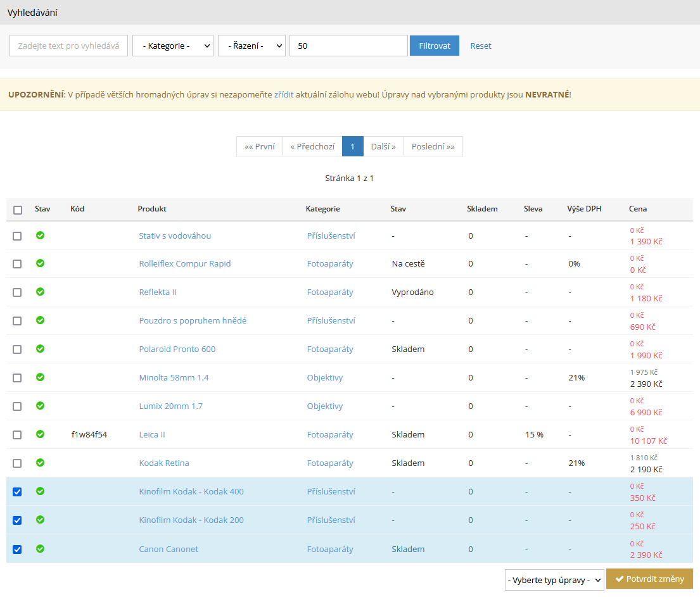
Task: Check the Rolleiflex Compur Rapid row checkbox
Action: (x=17, y=264)
